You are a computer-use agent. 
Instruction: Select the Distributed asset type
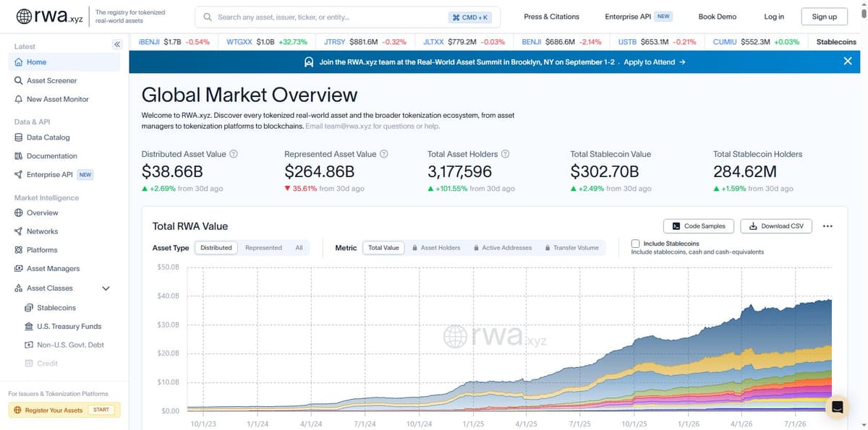coord(216,248)
